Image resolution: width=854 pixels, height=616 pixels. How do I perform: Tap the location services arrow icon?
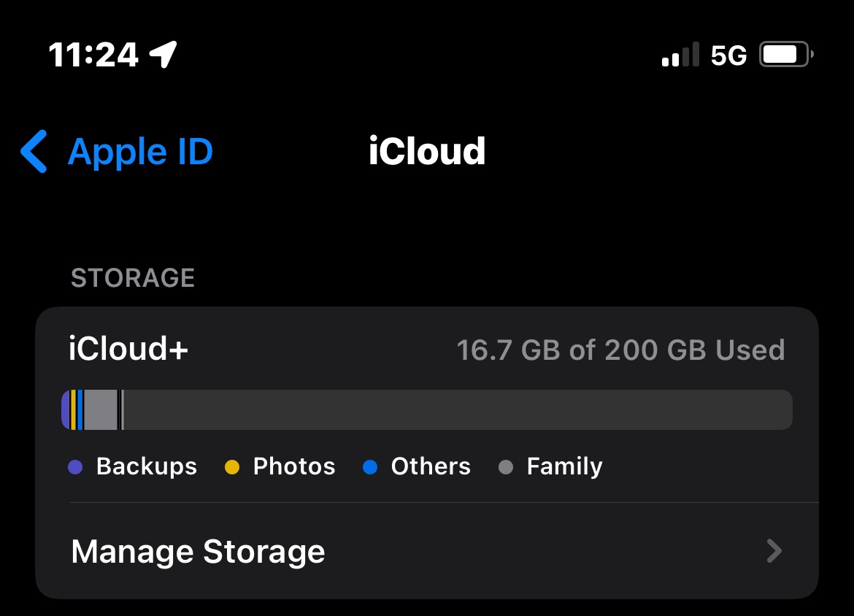tap(163, 54)
